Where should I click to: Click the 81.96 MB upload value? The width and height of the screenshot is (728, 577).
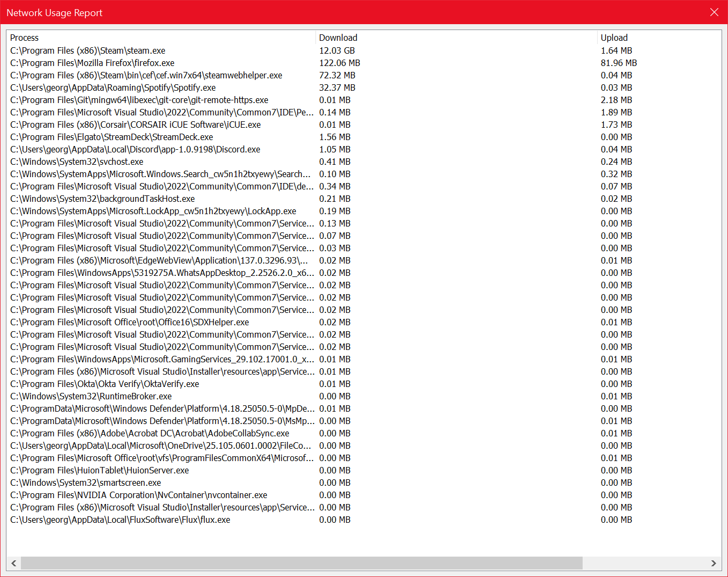(619, 63)
